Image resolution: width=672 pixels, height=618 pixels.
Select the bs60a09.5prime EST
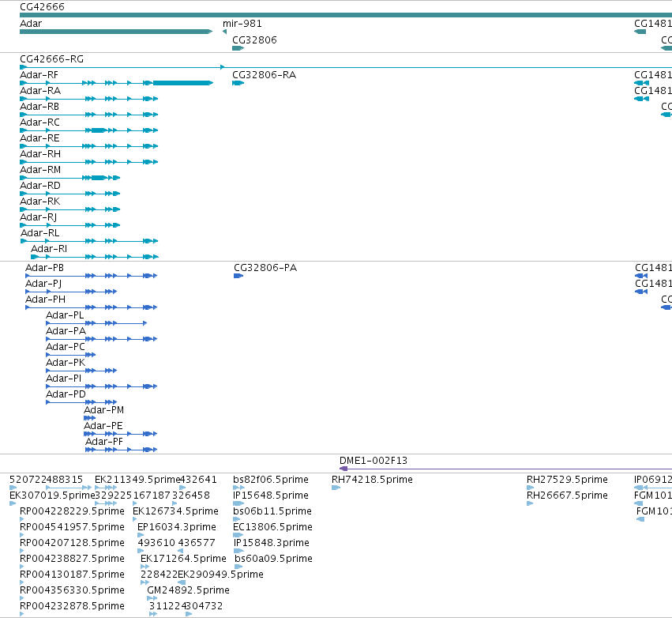(x=238, y=567)
